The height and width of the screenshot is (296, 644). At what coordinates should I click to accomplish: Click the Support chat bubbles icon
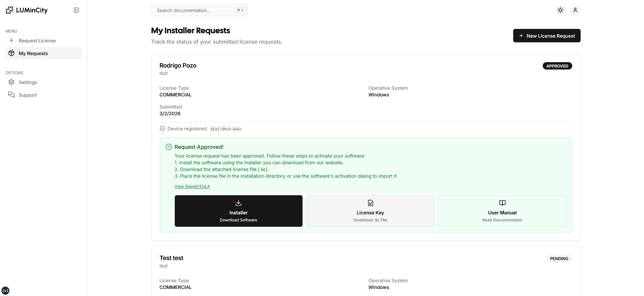(x=11, y=95)
